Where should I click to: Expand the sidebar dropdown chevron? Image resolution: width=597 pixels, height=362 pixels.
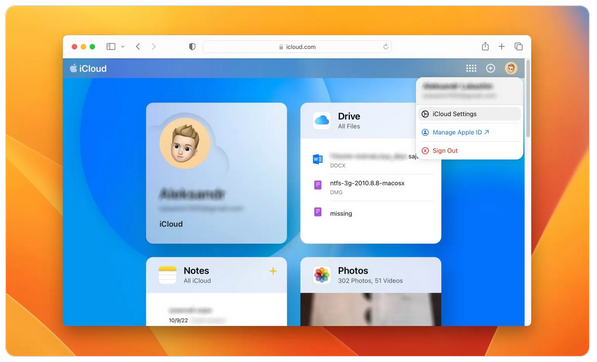click(123, 46)
